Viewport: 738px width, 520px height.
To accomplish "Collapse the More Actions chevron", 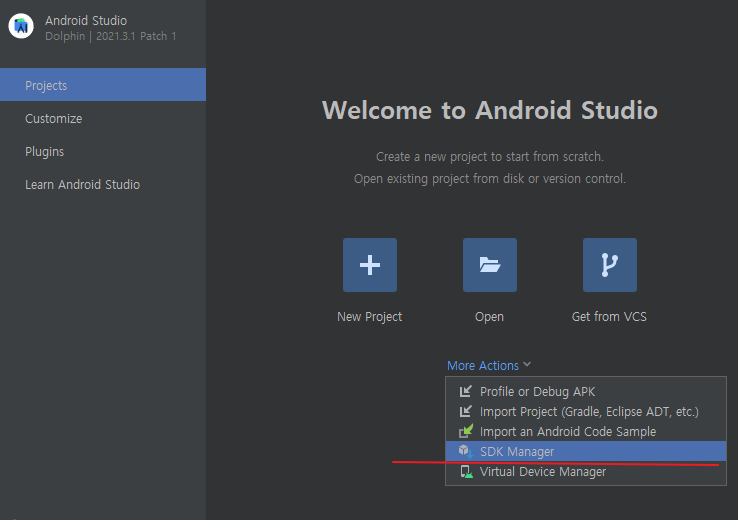I will (x=527, y=365).
